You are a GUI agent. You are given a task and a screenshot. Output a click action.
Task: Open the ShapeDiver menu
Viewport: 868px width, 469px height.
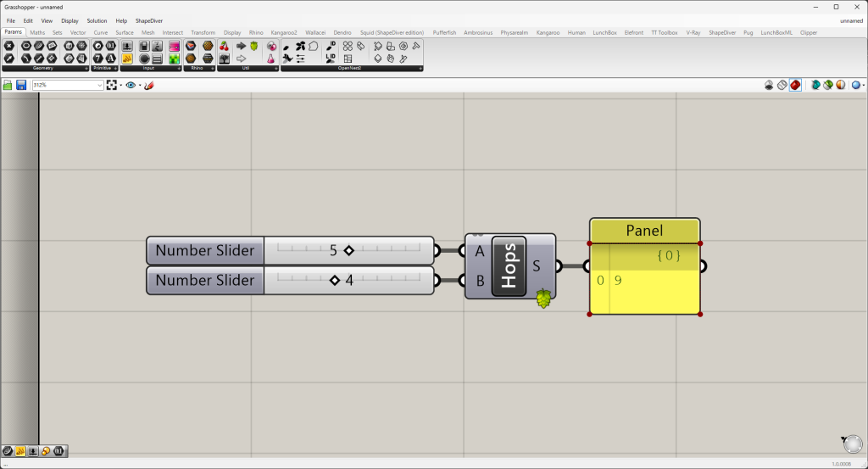tap(149, 20)
